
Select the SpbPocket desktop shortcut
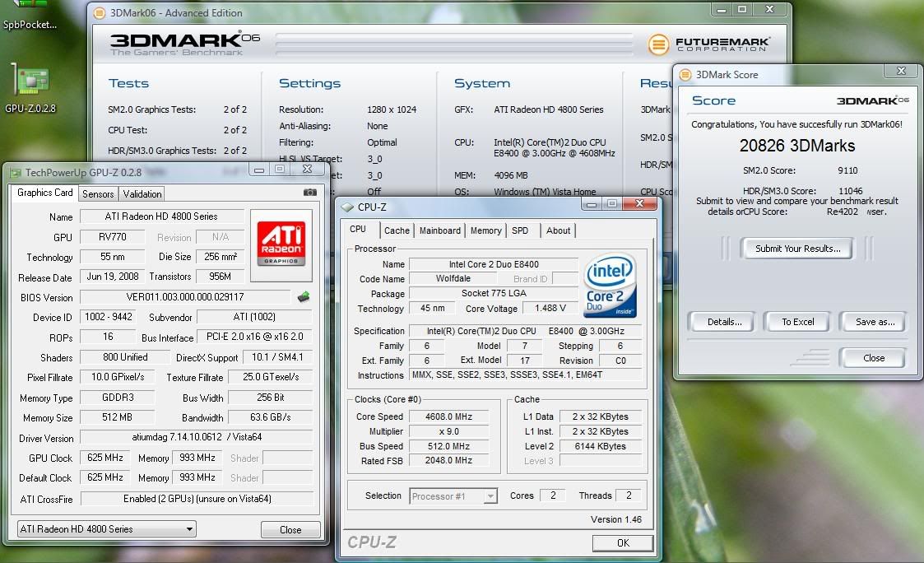click(x=30, y=16)
